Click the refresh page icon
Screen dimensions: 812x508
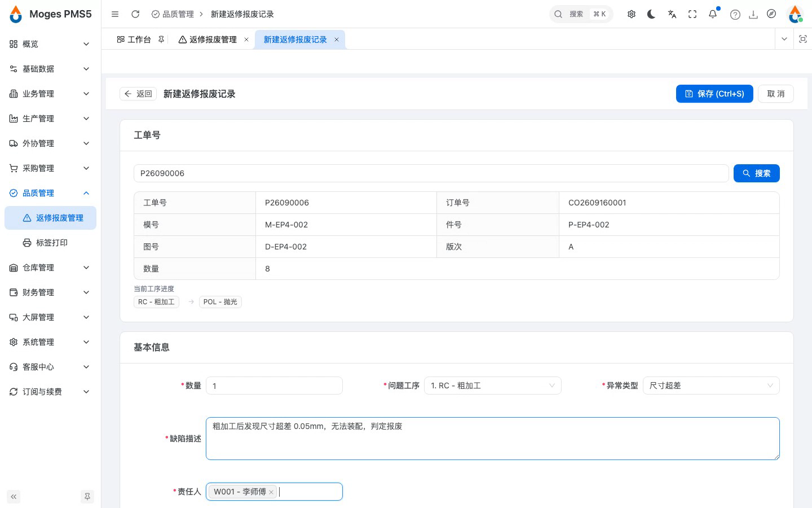tap(135, 14)
